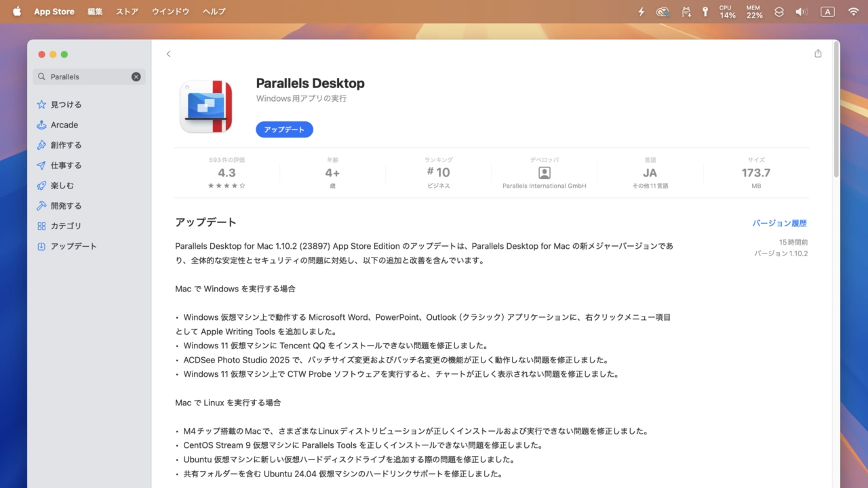
Task: Click the search field containing Parallels
Action: [x=89, y=77]
